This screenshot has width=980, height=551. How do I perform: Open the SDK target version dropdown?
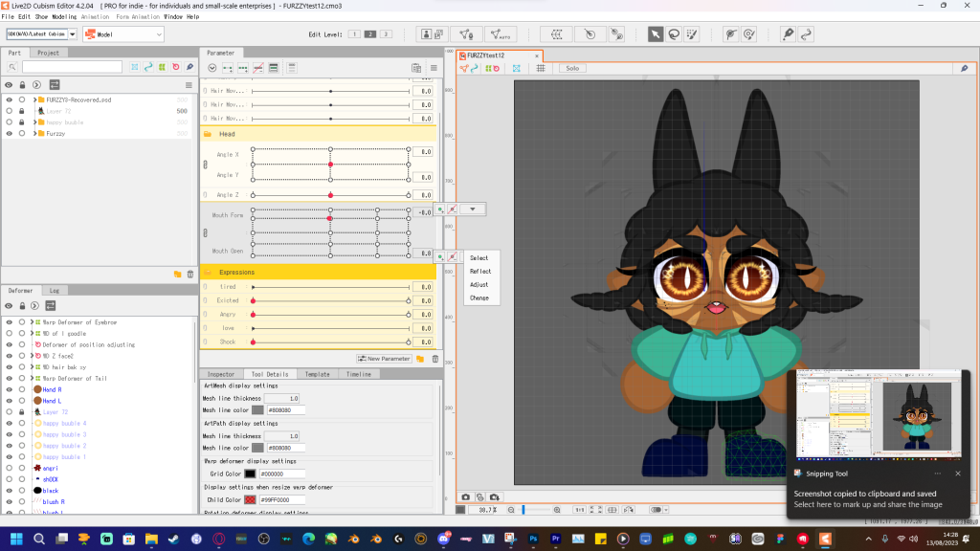(x=73, y=34)
